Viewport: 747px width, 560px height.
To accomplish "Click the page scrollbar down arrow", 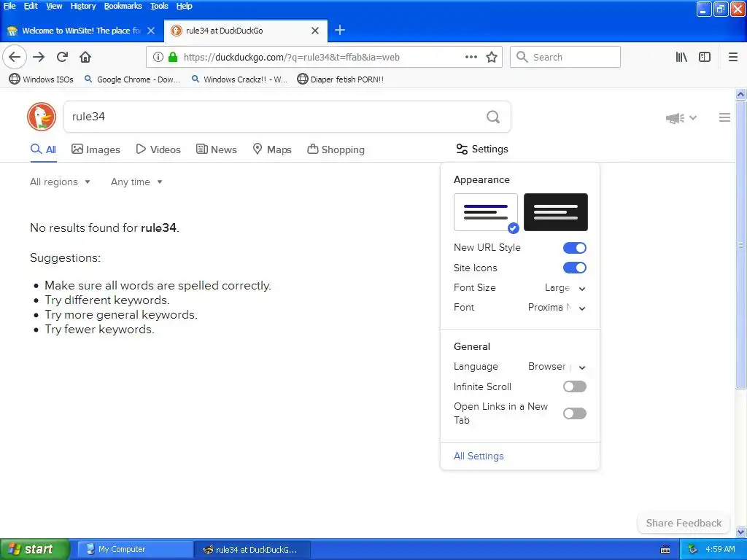I will pyautogui.click(x=740, y=532).
